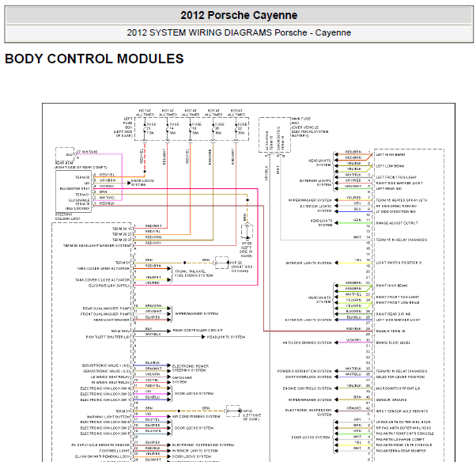Click the 'MICROSWITCH FRONT LID' label

399,388
